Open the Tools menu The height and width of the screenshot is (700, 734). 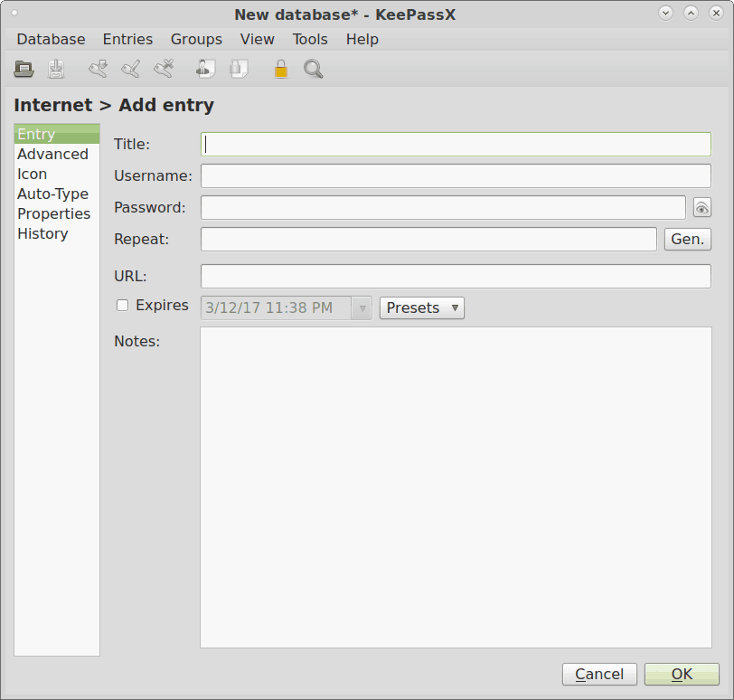pyautogui.click(x=310, y=39)
